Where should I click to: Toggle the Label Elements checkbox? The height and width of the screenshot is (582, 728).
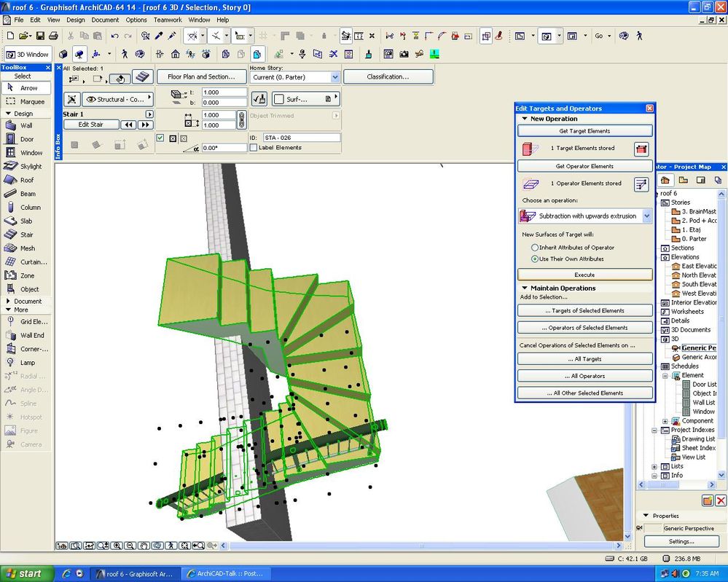pyautogui.click(x=254, y=148)
